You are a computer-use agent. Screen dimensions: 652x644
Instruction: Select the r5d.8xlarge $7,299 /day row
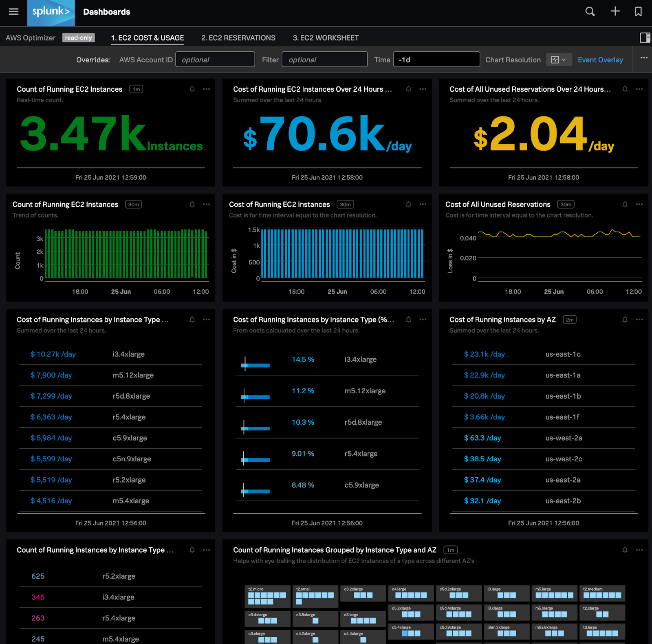click(x=111, y=396)
